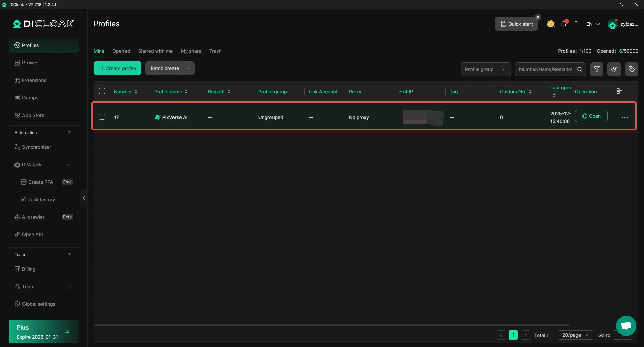
Task: Open the Profile group dropdown
Action: pos(485,69)
